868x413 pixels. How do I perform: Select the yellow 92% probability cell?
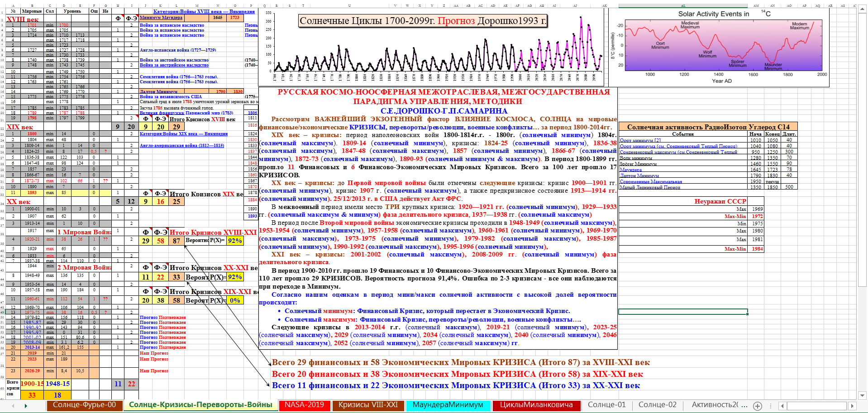[235, 241]
